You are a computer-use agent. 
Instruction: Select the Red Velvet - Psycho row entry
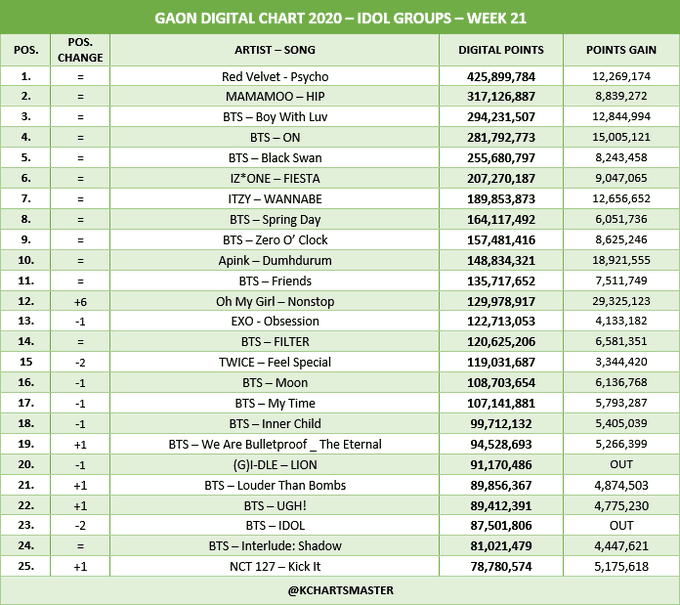[275, 77]
